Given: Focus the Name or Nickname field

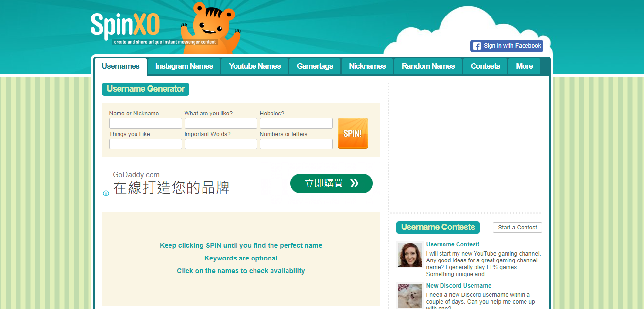Looking at the screenshot, I should [x=146, y=123].
